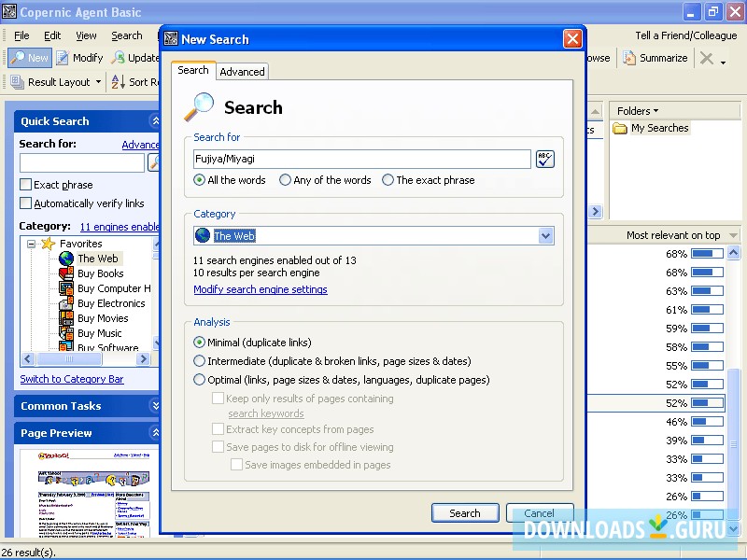The image size is (747, 560).
Task: Click Tell a Friend/Colleague
Action: (686, 35)
